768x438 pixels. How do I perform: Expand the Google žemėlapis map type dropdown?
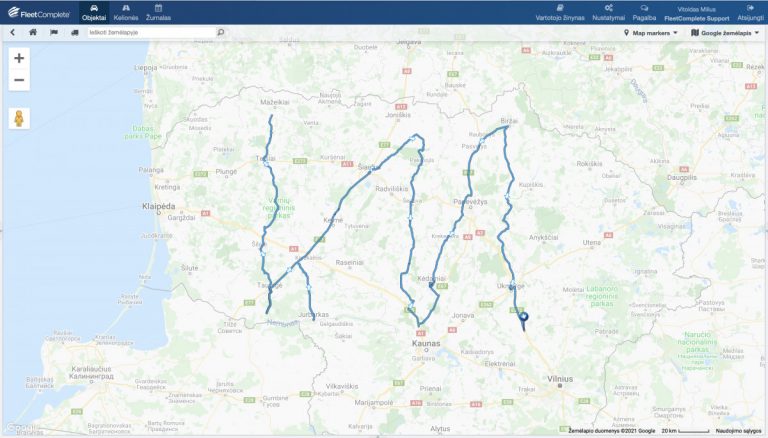pyautogui.click(x=725, y=33)
